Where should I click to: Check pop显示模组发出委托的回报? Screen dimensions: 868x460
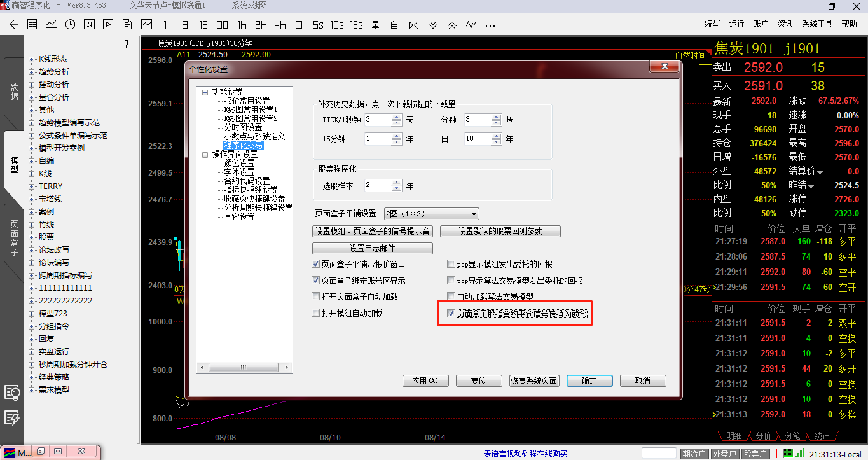[x=451, y=264]
